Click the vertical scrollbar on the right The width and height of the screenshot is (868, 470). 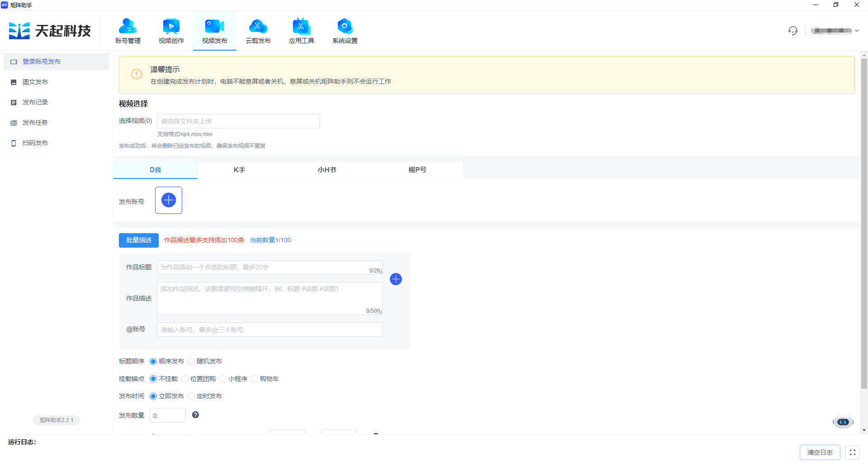(864, 226)
